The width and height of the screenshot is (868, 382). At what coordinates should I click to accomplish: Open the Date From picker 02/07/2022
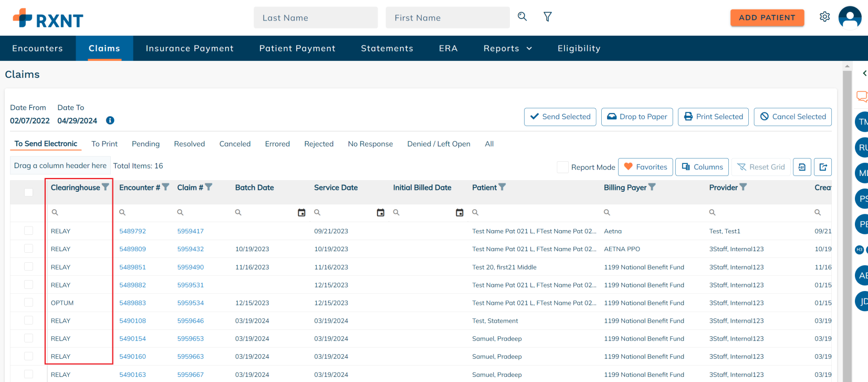pyautogui.click(x=30, y=120)
